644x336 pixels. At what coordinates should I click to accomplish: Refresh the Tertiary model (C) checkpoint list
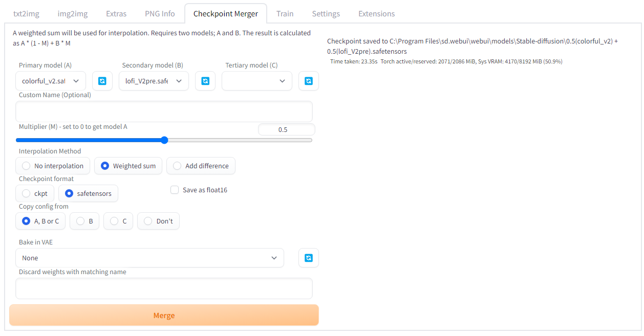(308, 80)
